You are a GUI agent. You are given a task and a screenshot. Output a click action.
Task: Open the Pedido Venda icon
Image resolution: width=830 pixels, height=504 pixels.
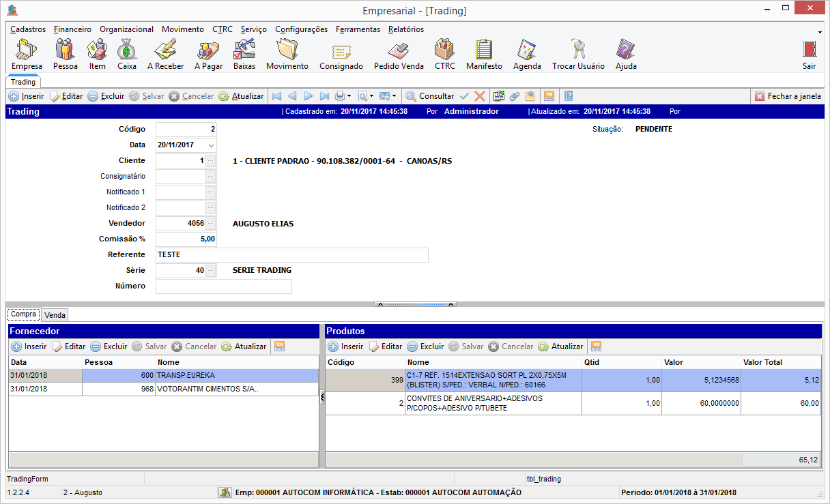tap(399, 54)
